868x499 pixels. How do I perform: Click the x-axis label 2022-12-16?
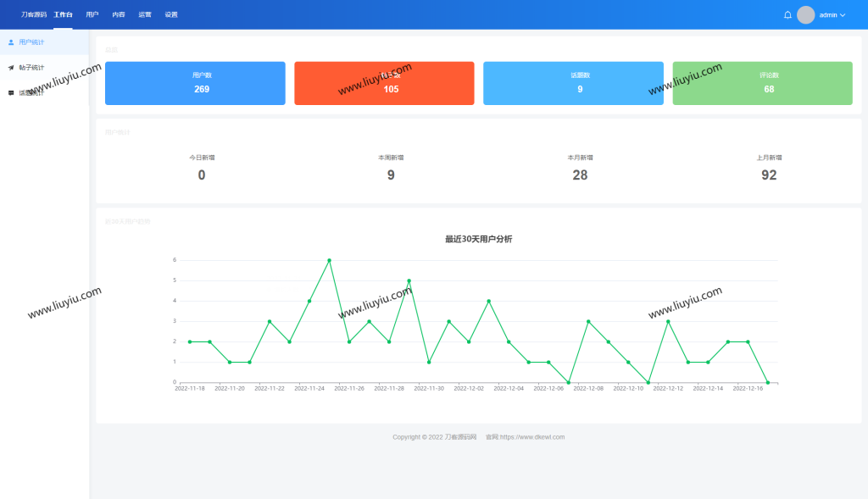point(748,388)
